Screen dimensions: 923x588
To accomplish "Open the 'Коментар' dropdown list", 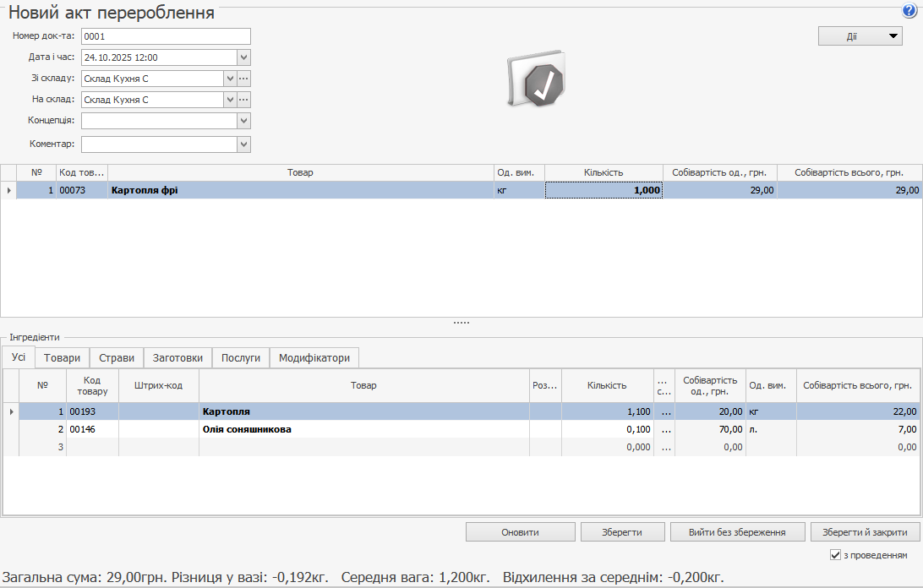I will pyautogui.click(x=243, y=144).
